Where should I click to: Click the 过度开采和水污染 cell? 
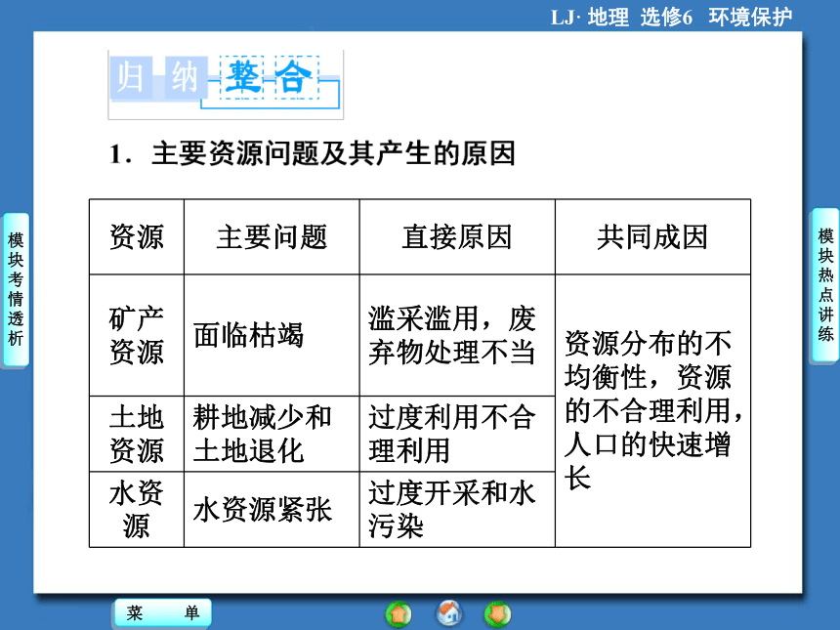point(457,510)
